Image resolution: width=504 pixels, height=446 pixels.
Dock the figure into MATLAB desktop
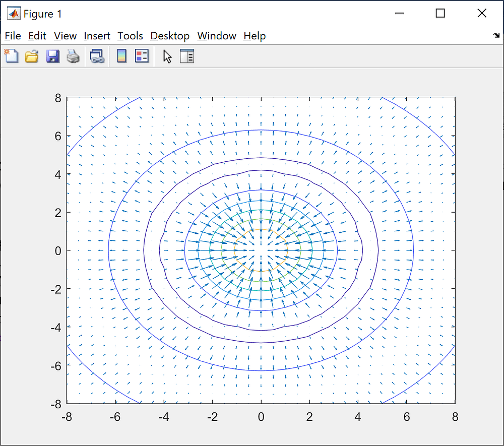tap(496, 36)
